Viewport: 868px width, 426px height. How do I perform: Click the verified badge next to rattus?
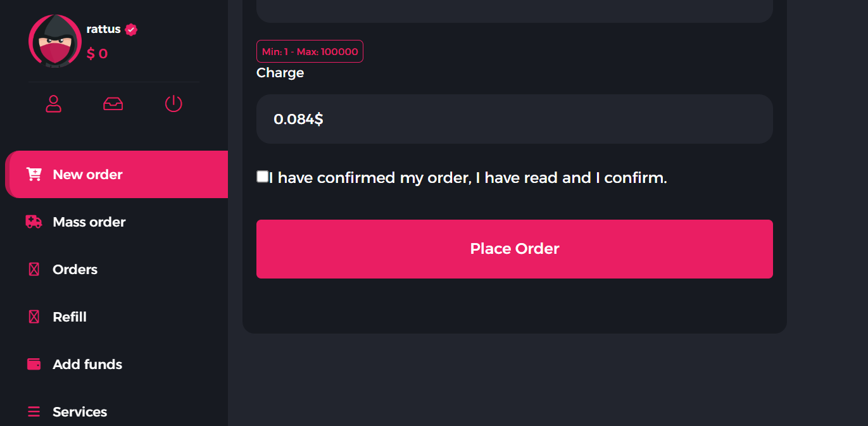point(131,30)
